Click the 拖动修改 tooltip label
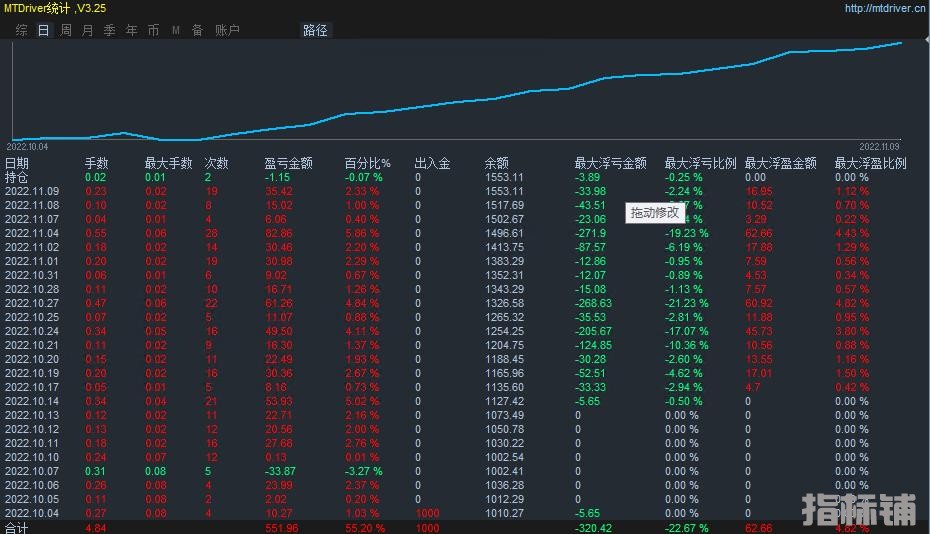Image resolution: width=930 pixels, height=534 pixels. pyautogui.click(x=655, y=212)
